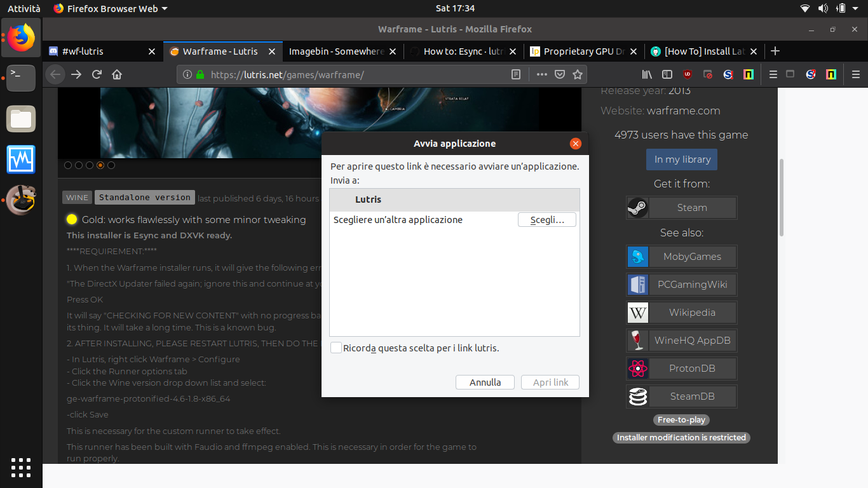Viewport: 868px width, 488px height.
Task: Select Lutris in the application list
Action: click(x=454, y=200)
